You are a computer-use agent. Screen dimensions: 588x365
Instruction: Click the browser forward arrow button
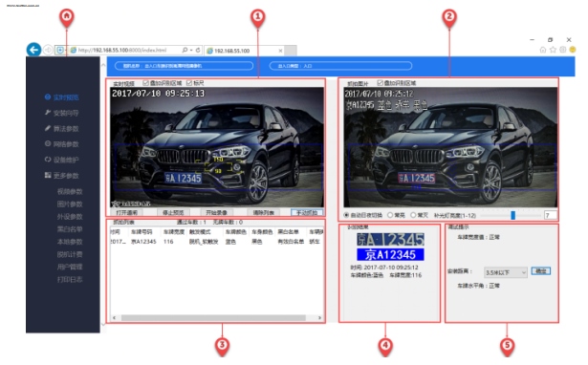(x=48, y=50)
